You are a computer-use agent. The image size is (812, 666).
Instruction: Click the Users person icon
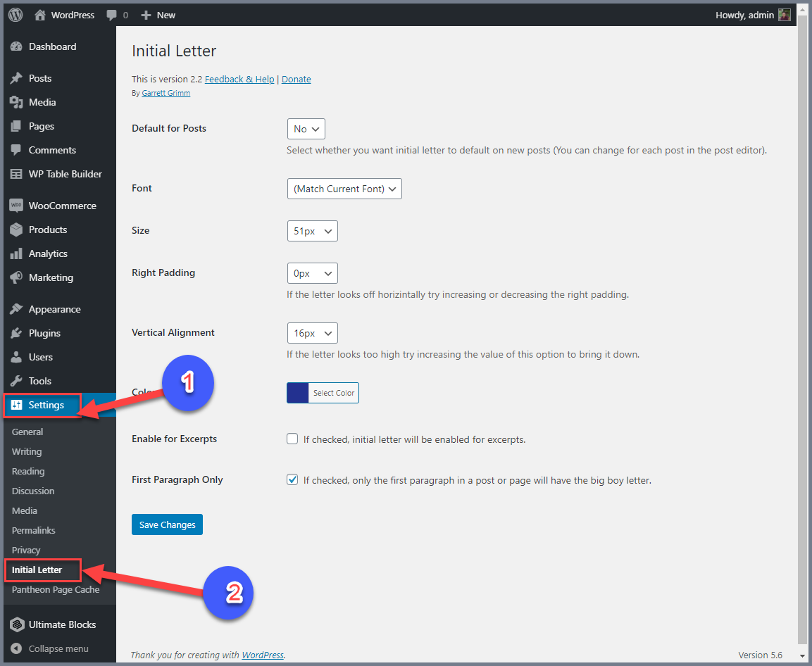tap(17, 357)
